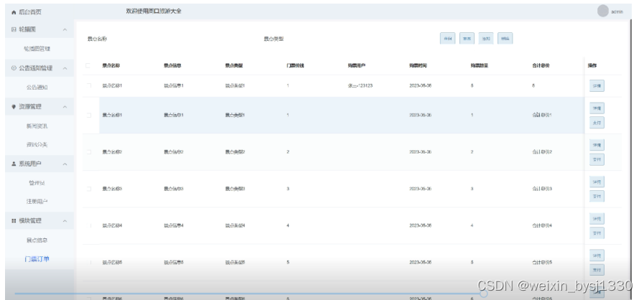Click the 合计总价3 cell
The height and width of the screenshot is (300, 644).
tap(542, 189)
